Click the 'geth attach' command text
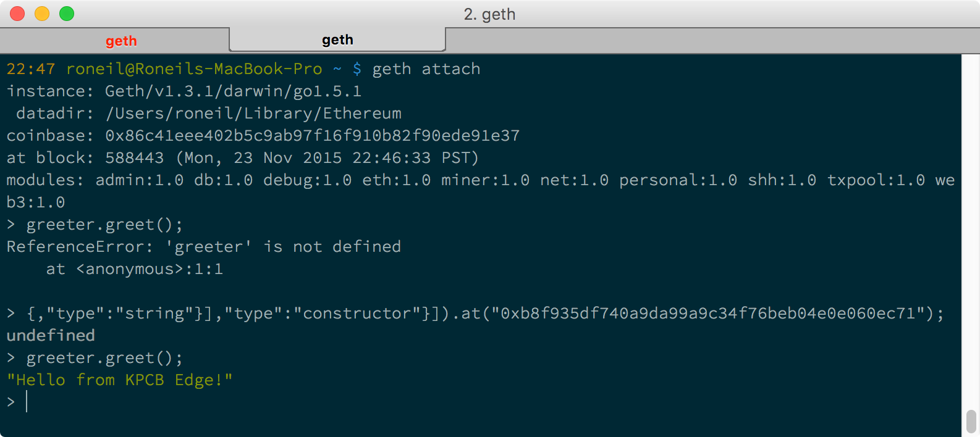 (426, 69)
